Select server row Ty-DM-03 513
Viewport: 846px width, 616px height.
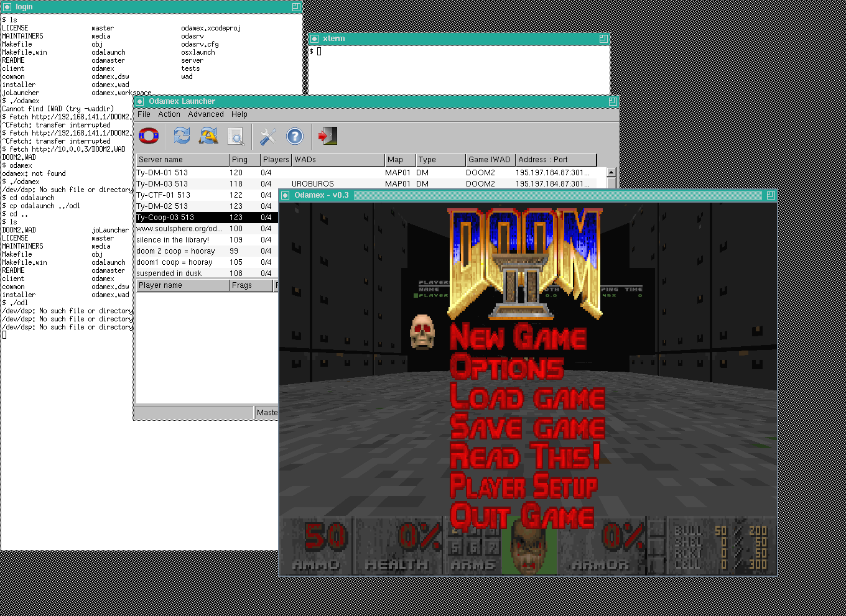371,184
